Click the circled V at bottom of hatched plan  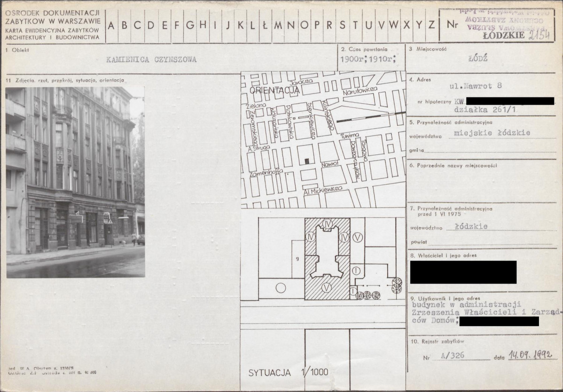pos(327,287)
